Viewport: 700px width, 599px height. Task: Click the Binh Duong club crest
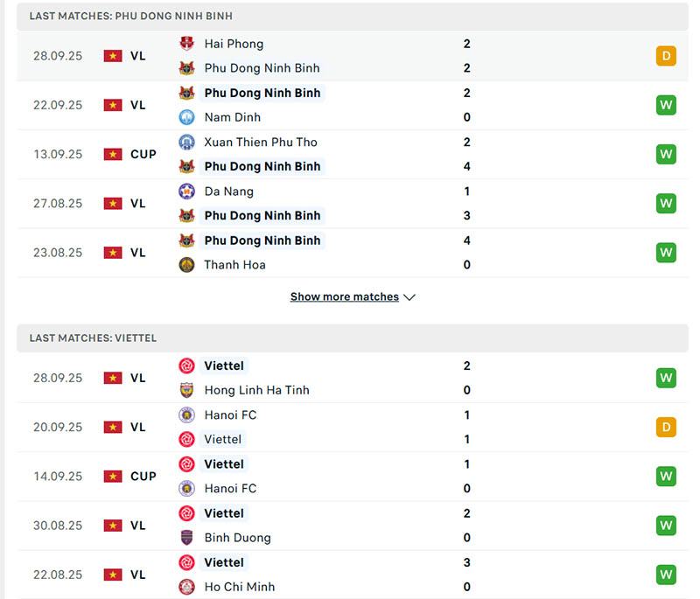point(186,538)
